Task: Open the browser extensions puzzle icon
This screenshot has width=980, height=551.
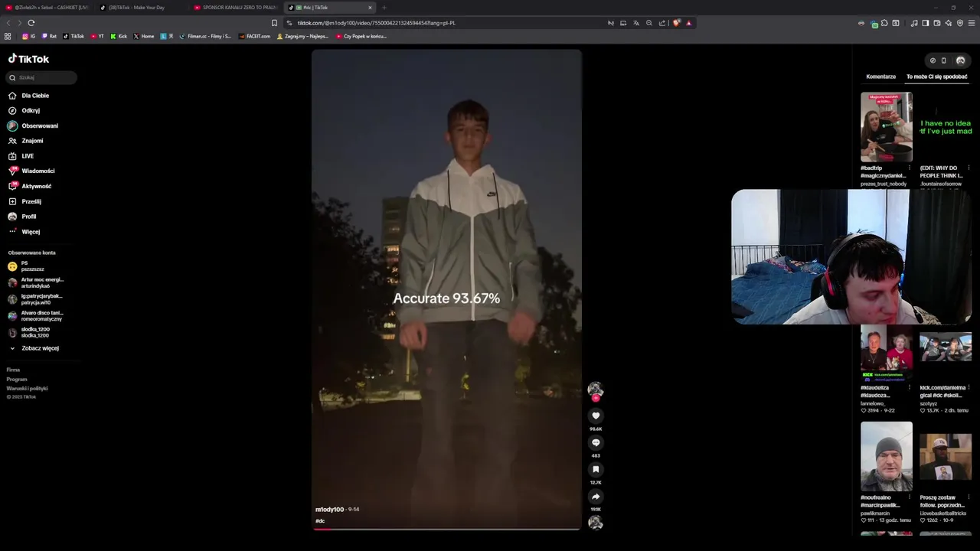Action: [884, 23]
